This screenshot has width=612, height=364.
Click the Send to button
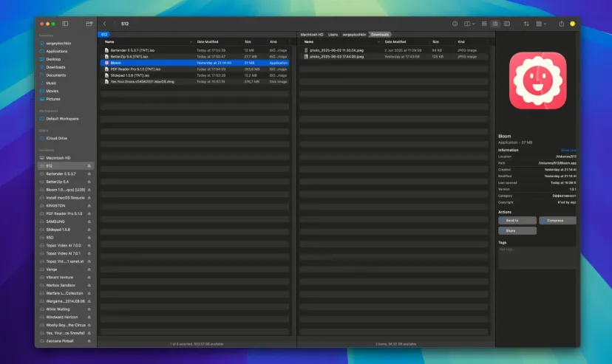(x=517, y=221)
